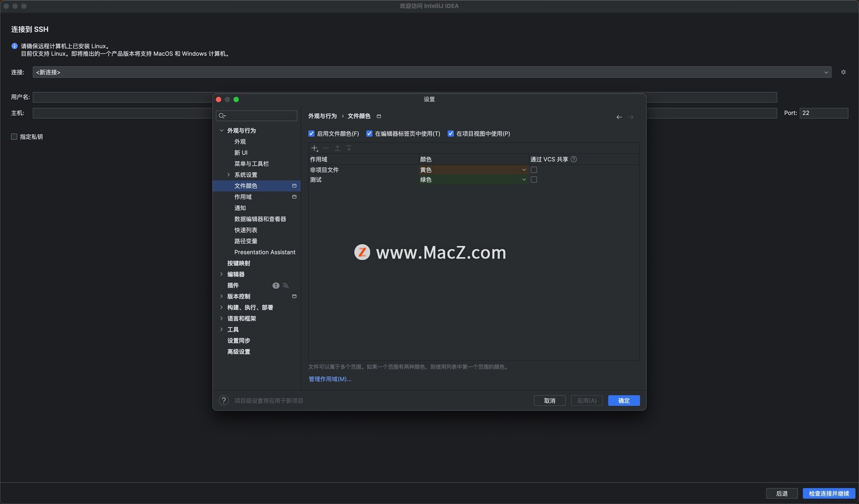Close the settings dialog with red button

(218, 99)
